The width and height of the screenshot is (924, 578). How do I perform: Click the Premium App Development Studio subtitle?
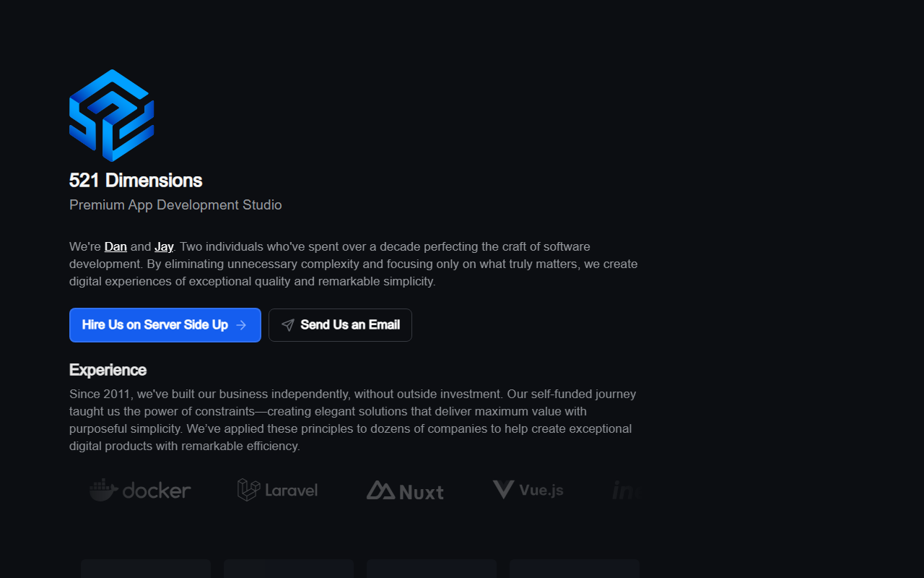click(x=175, y=205)
